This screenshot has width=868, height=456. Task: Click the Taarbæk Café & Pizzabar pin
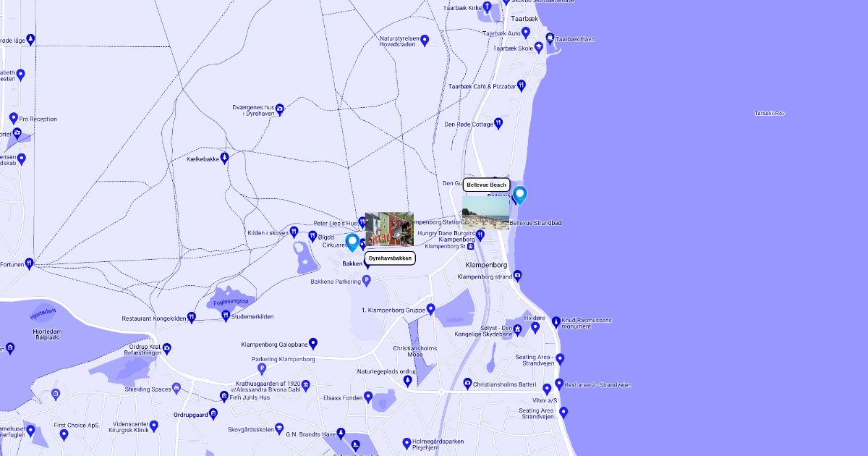tap(522, 86)
